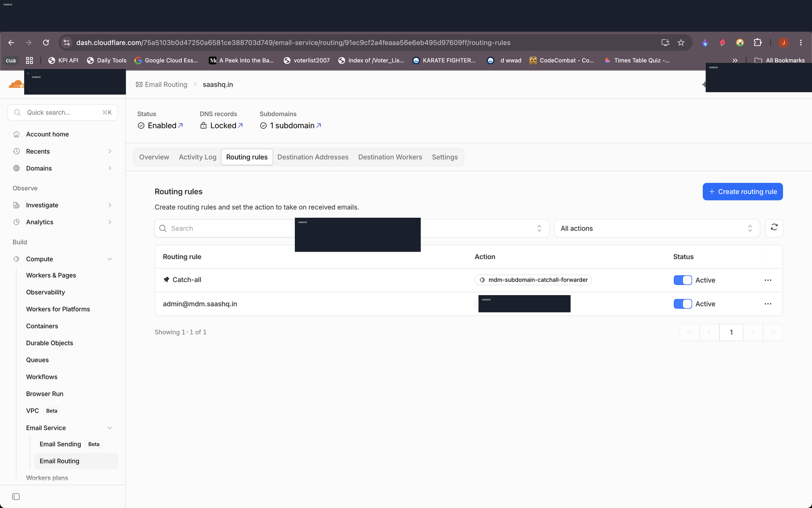Open the Catch-all rule three-dot menu
The image size is (812, 508).
pyautogui.click(x=768, y=280)
